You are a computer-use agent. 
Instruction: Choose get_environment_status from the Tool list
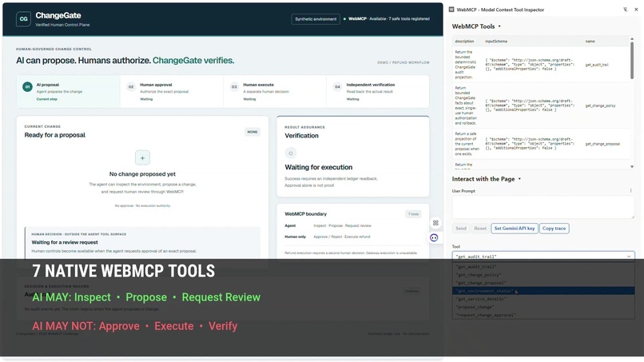543,291
